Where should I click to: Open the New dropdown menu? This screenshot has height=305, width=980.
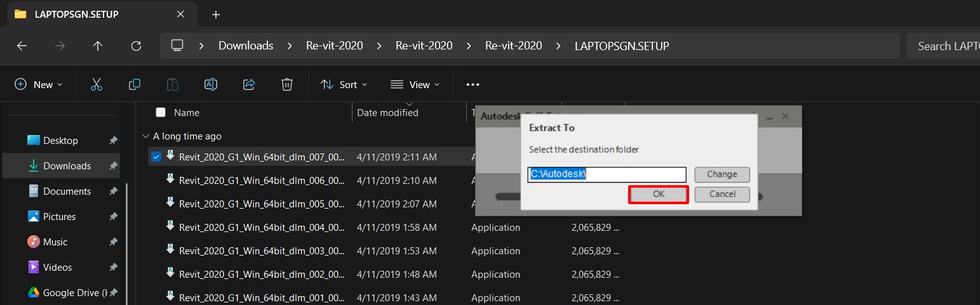click(x=39, y=84)
